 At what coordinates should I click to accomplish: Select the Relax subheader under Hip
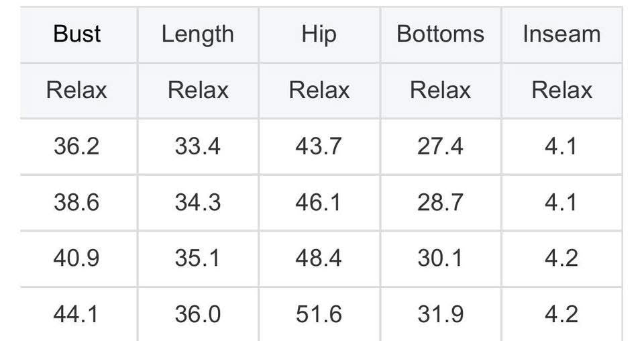click(x=319, y=91)
